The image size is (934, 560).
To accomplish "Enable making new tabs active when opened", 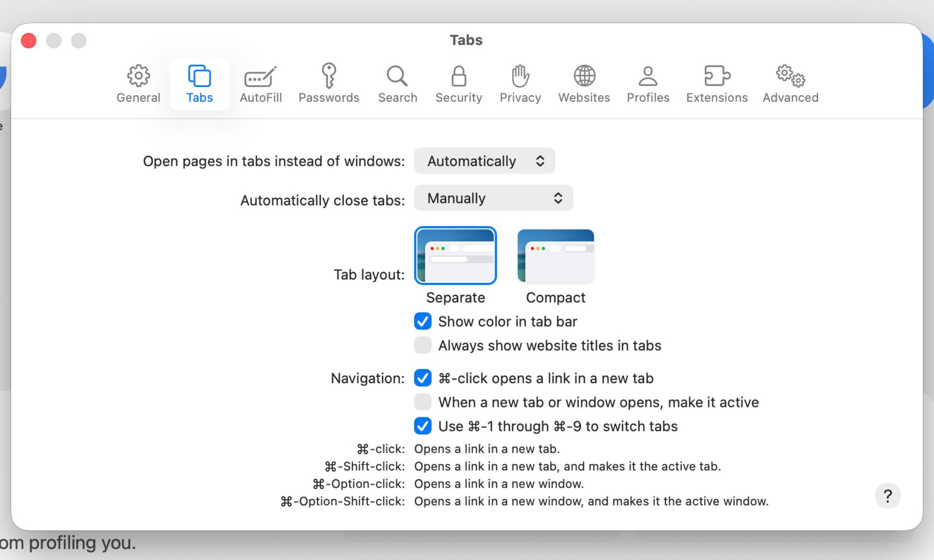I will point(422,402).
